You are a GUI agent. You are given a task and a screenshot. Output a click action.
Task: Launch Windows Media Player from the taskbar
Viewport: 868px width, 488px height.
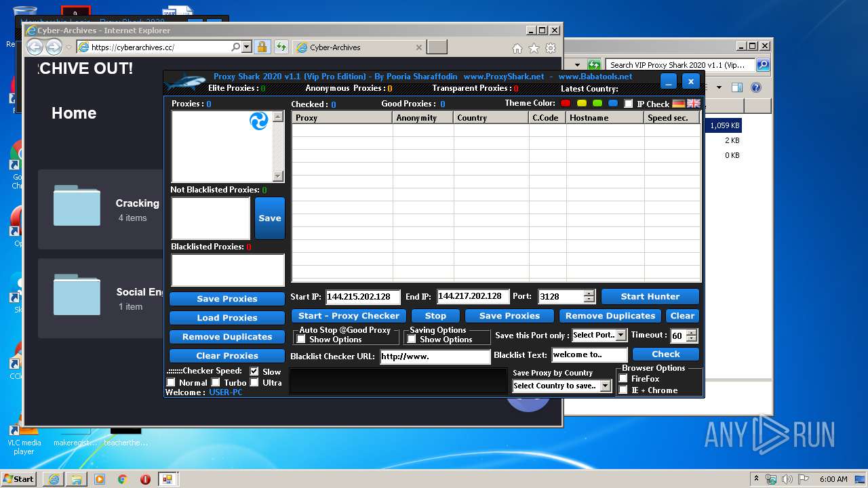coord(99,479)
